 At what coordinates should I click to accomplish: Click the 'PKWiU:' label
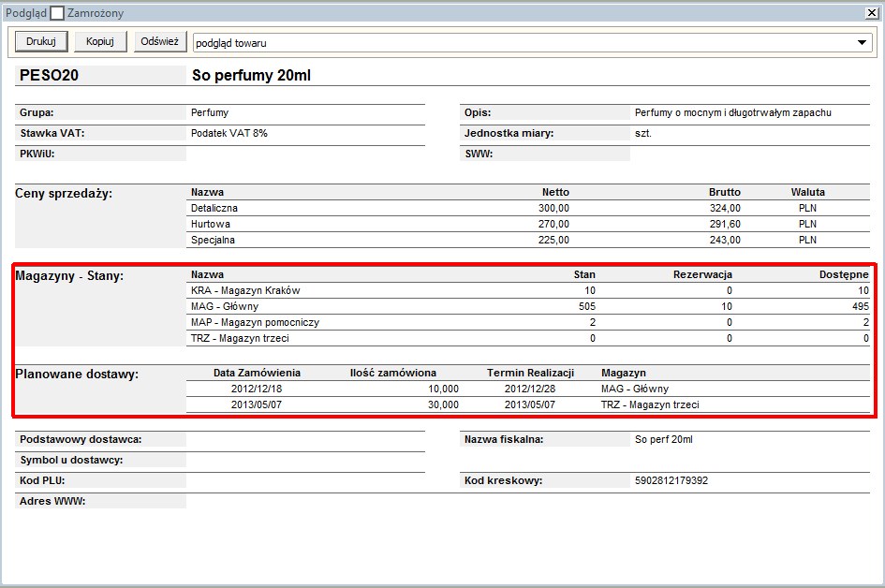pyautogui.click(x=37, y=154)
